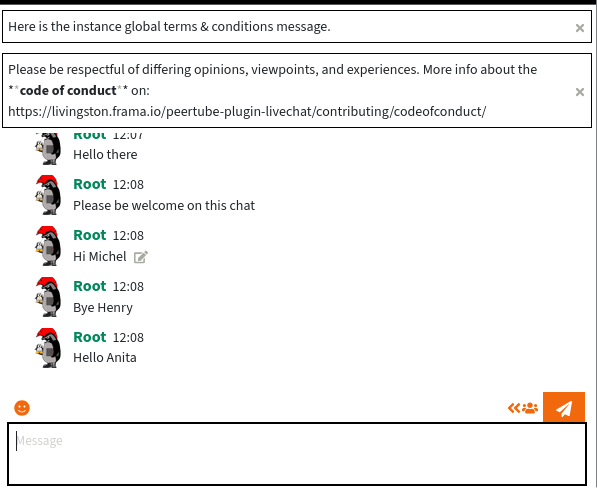Focus the Message text box
Image resolution: width=597 pixels, height=493 pixels.
(x=297, y=454)
